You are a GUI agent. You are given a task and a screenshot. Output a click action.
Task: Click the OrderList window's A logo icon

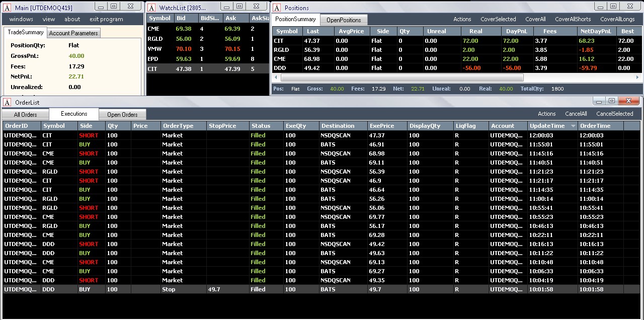pos(7,102)
